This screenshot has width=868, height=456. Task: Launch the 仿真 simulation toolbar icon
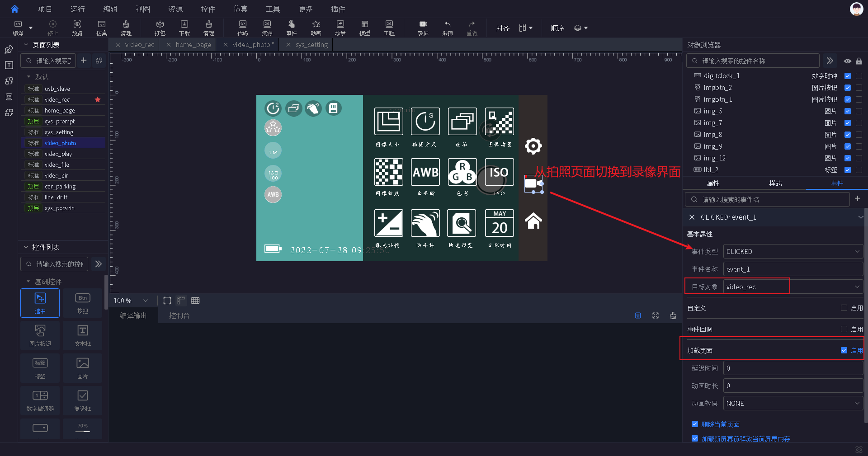click(102, 28)
